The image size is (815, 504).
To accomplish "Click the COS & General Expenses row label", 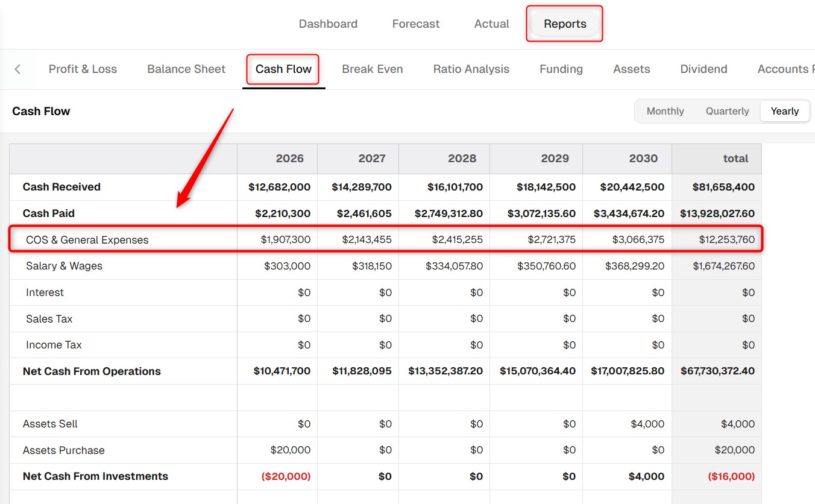I will coord(87,240).
